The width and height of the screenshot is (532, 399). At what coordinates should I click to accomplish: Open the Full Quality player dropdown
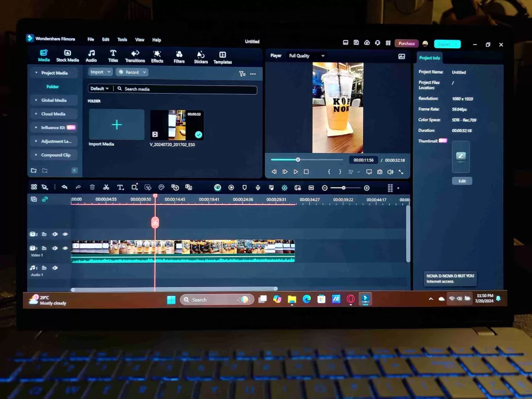(x=306, y=55)
